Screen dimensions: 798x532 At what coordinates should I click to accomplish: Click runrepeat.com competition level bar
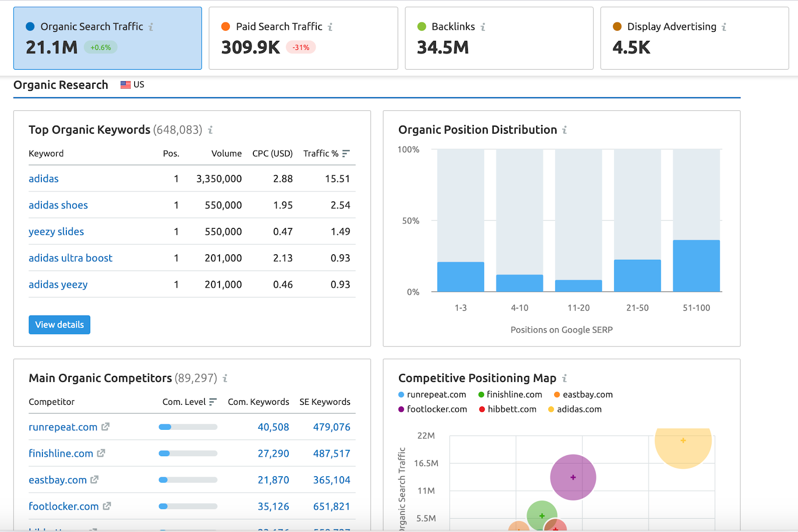pyautogui.click(x=188, y=427)
